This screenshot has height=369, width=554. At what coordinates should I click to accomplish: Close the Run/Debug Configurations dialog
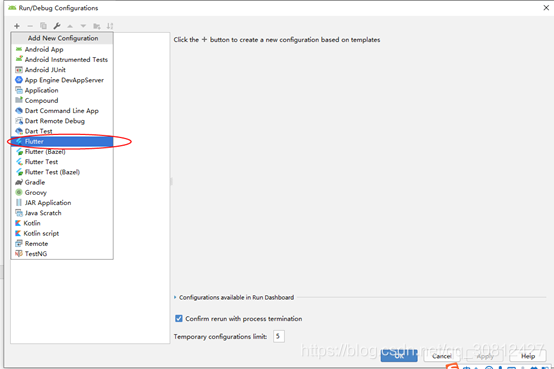pyautogui.click(x=546, y=8)
